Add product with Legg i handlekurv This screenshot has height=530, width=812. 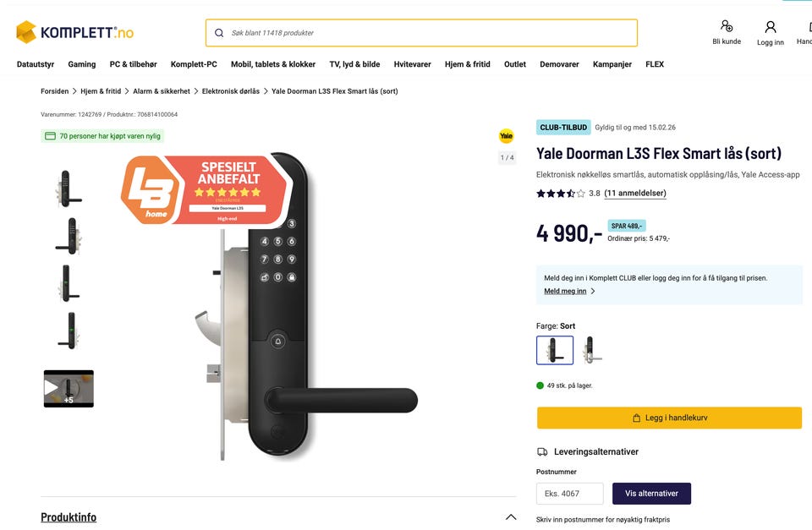tap(669, 418)
